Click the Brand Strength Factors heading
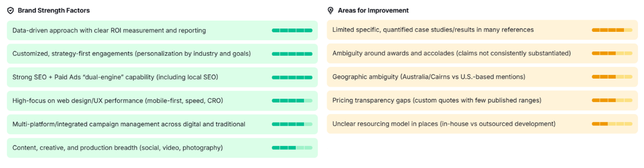644x168 pixels. pyautogui.click(x=54, y=10)
